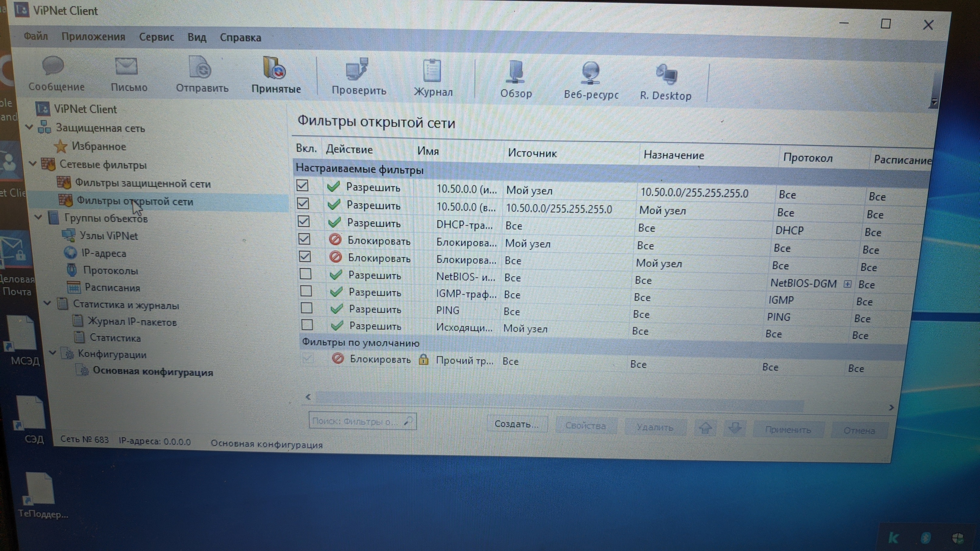Enable Исходящи... filter checkbox
The width and height of the screenshot is (980, 551).
[307, 325]
